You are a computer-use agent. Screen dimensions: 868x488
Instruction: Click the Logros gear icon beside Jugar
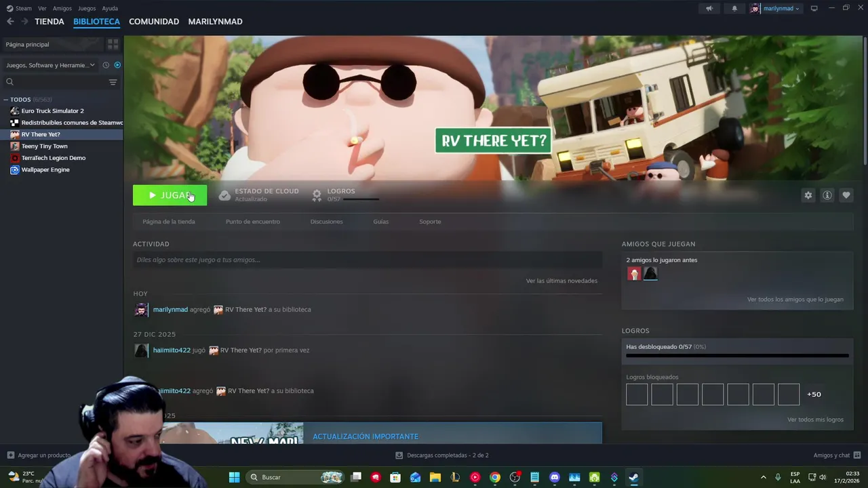(x=317, y=195)
